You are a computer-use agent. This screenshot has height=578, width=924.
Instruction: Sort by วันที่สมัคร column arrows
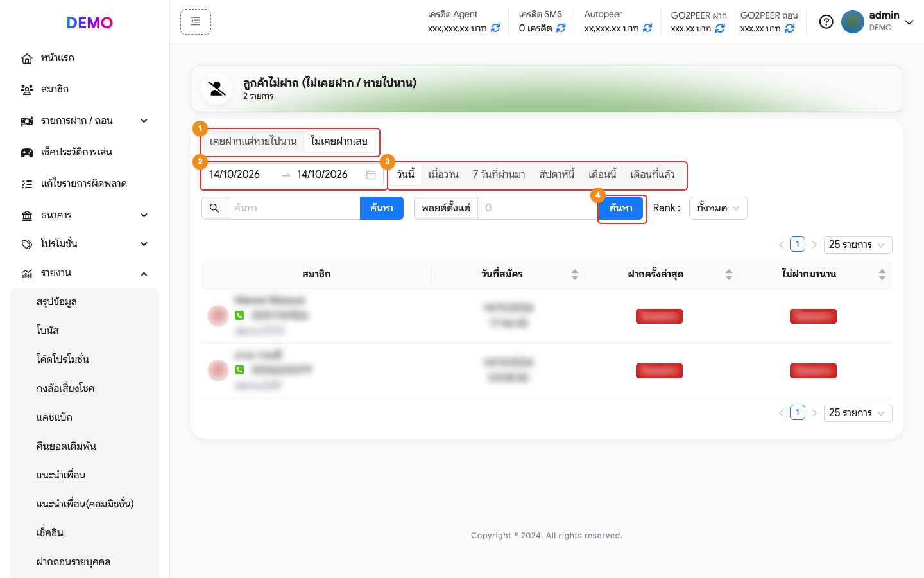coord(575,274)
